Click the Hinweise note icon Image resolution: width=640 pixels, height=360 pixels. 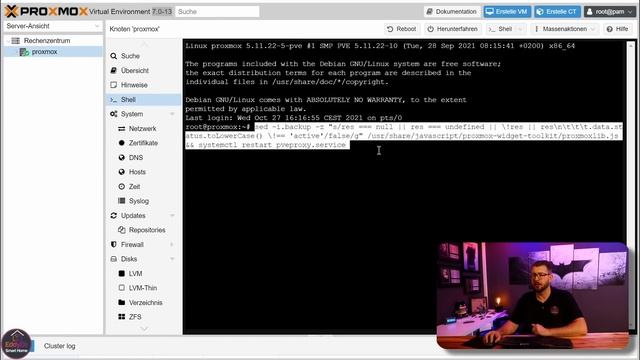(x=113, y=85)
